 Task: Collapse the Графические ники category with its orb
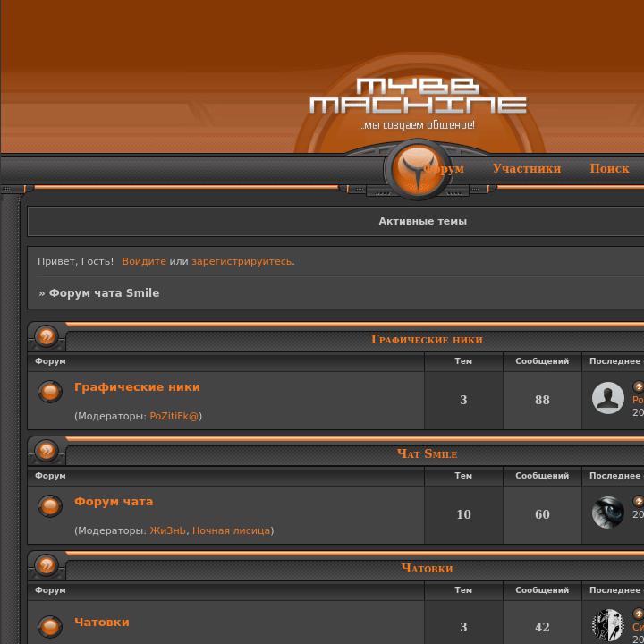tap(47, 336)
